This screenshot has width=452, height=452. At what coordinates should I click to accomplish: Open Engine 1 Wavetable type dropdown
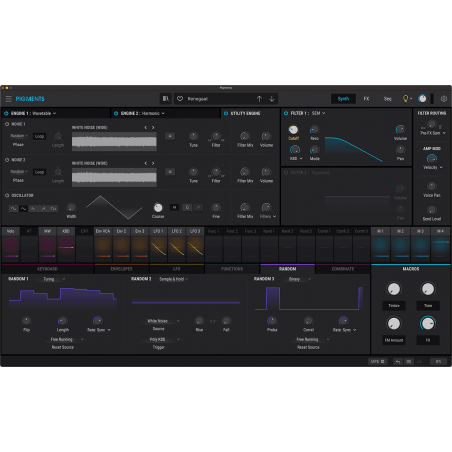pos(44,113)
